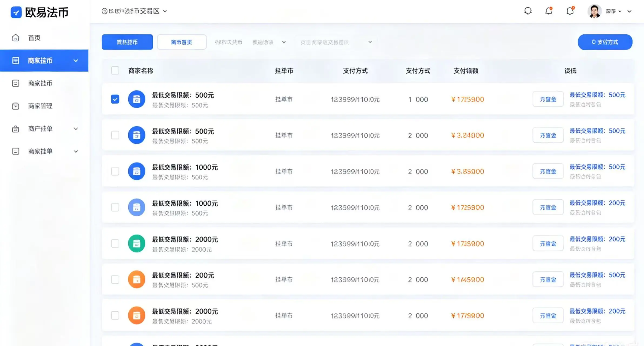Viewport: 644px width, 346px height.
Task: Check the checkbox beside the green merchant icon
Action: click(115, 243)
